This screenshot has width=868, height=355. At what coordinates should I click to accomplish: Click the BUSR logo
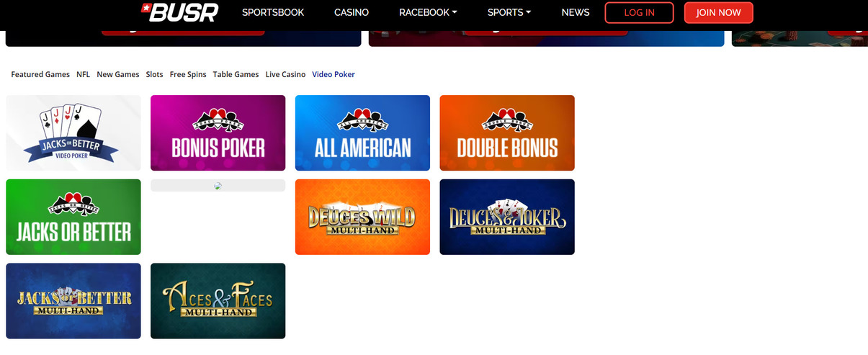(179, 12)
